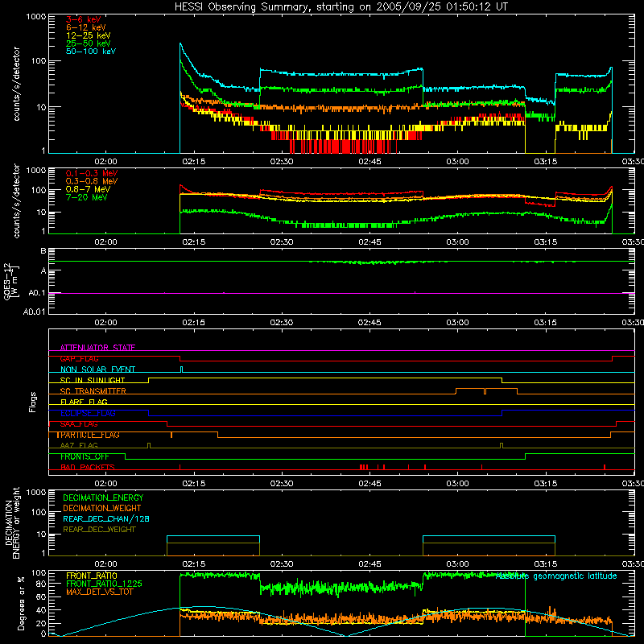Click the DECIMATION_WEIGHT legend entry
The height and width of the screenshot is (644, 644).
coord(102,508)
